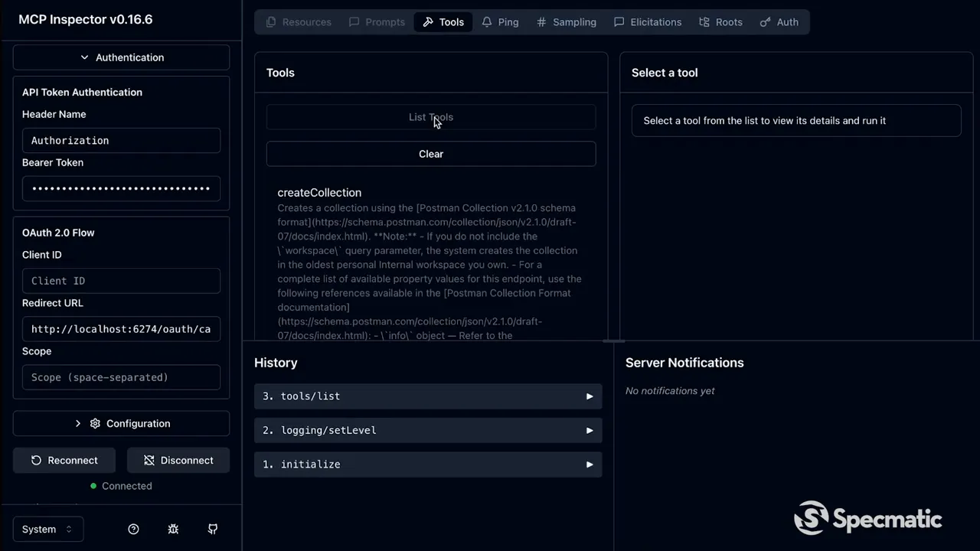Click the Disconnect button

[x=178, y=460]
